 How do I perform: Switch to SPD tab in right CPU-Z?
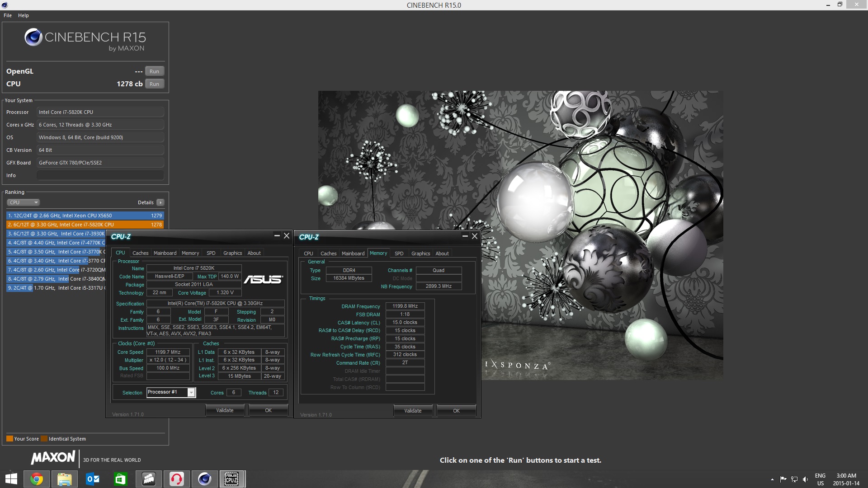coord(399,253)
